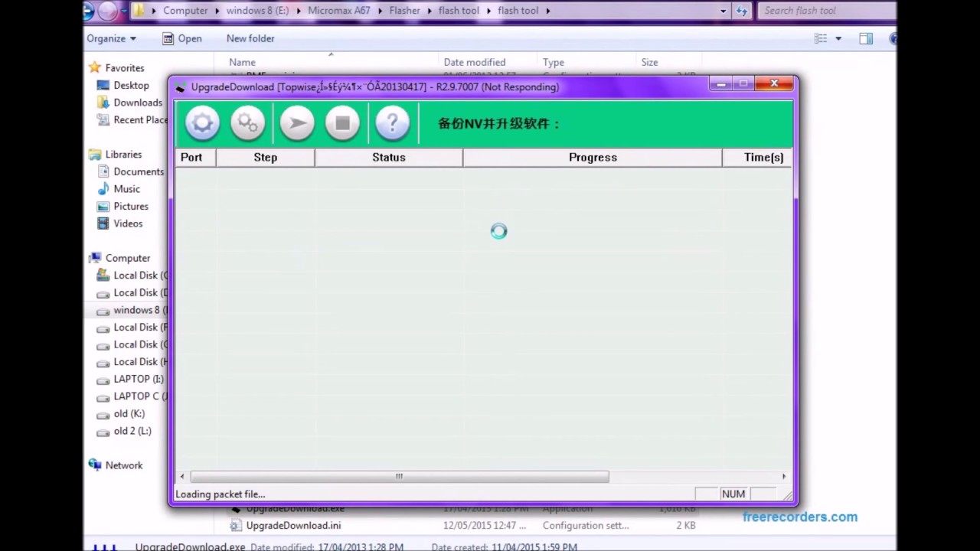This screenshot has width=980, height=551.
Task: Open the view options dropdown arrow
Action: click(x=838, y=38)
